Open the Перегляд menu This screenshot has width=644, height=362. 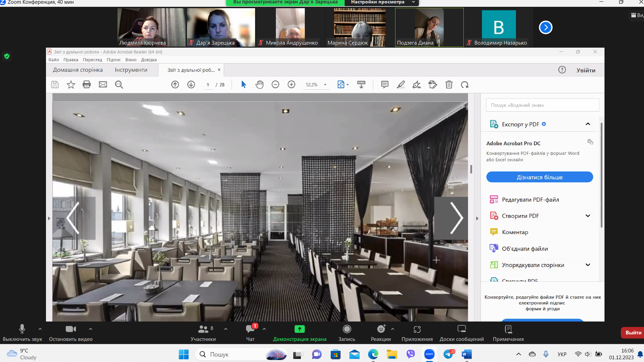click(x=92, y=60)
